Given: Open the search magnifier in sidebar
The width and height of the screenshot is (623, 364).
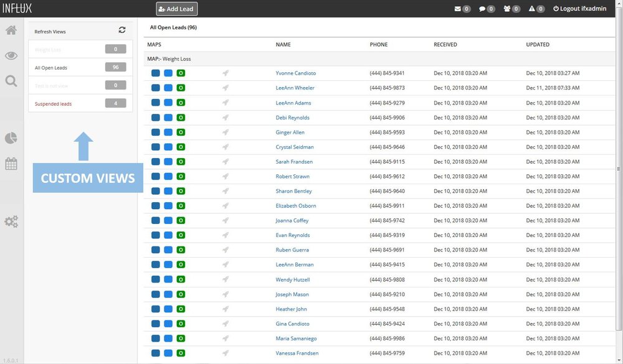Looking at the screenshot, I should [x=11, y=81].
